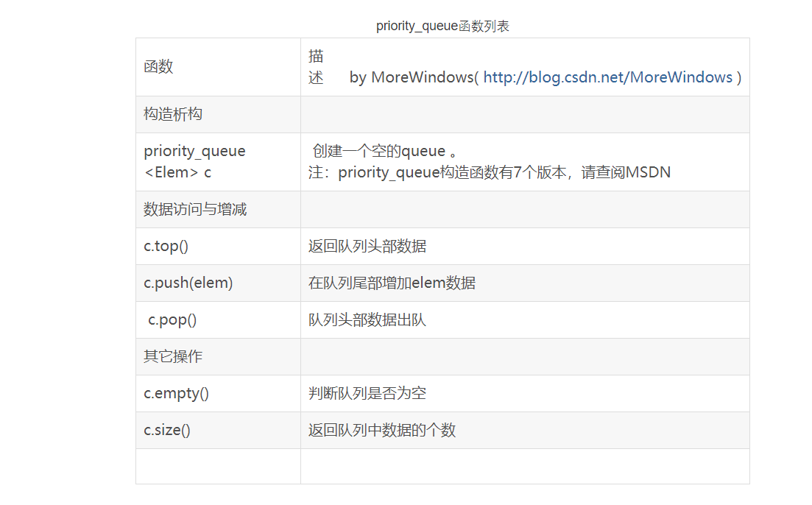Click the c.size() function cell
Image resolution: width=812 pixels, height=505 pixels.
click(x=167, y=430)
